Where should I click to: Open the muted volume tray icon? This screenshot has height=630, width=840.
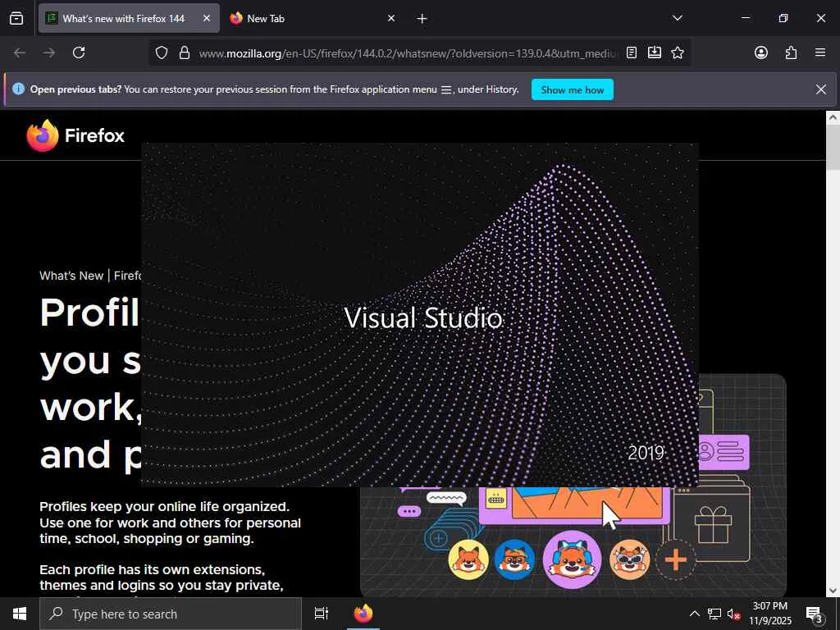point(734,614)
